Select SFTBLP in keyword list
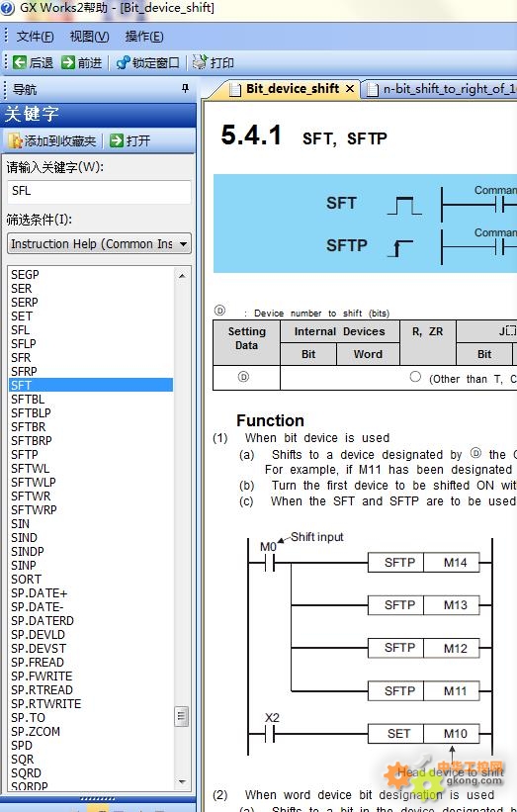The height and width of the screenshot is (812, 517). click(x=31, y=413)
